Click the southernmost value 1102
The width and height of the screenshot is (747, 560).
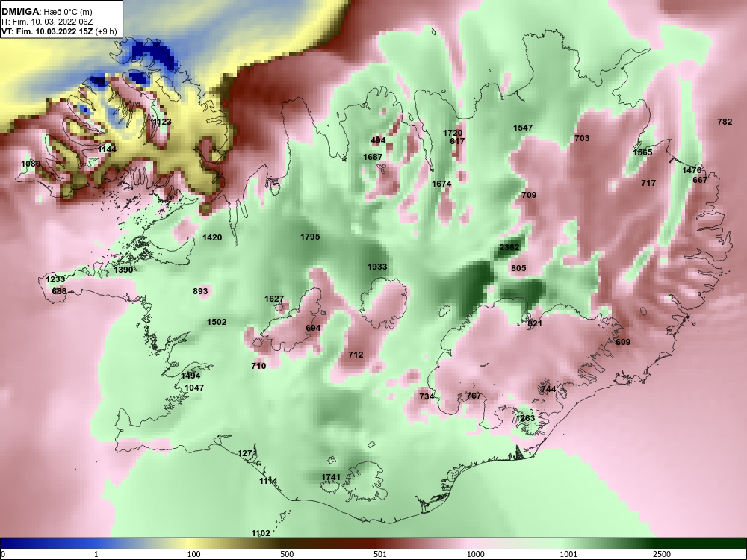[x=261, y=533]
